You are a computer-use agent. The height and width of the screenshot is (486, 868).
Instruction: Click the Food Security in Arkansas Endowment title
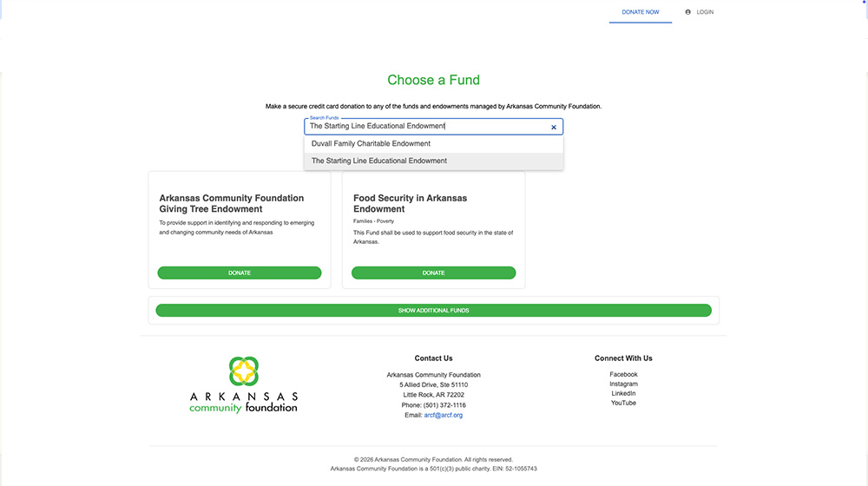pos(411,204)
